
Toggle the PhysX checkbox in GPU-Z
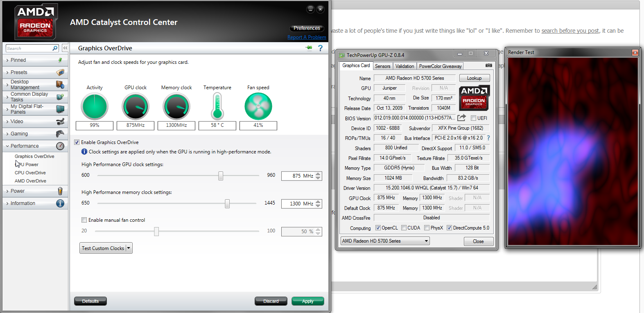[x=427, y=228]
